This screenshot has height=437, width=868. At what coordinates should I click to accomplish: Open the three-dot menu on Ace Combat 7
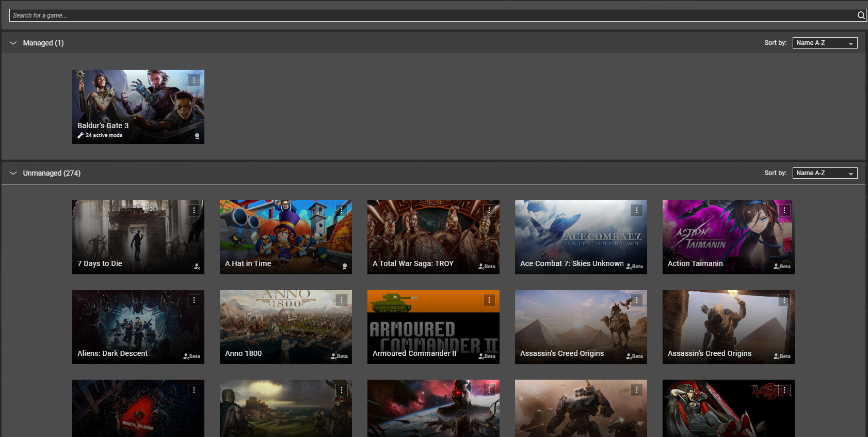[637, 210]
